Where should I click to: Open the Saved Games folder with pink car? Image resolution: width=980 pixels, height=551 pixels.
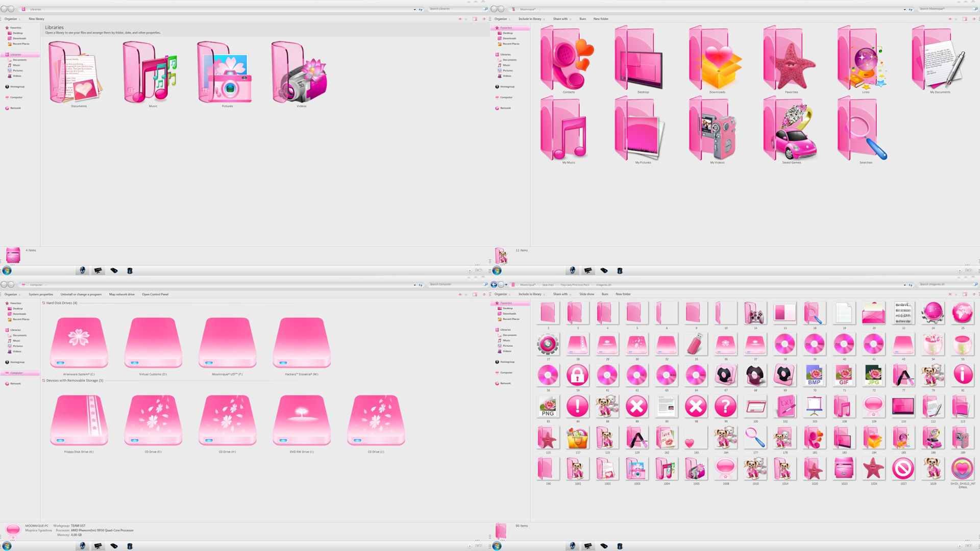coord(791,129)
